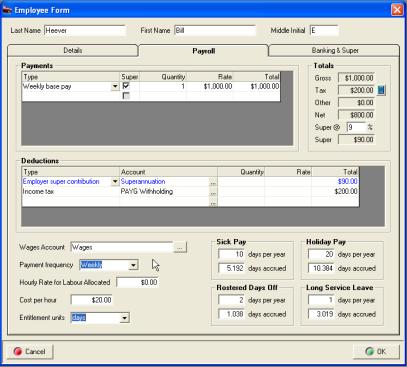Image resolution: width=407 pixels, height=367 pixels.
Task: Click the Superannuation account cell
Action: [164, 182]
